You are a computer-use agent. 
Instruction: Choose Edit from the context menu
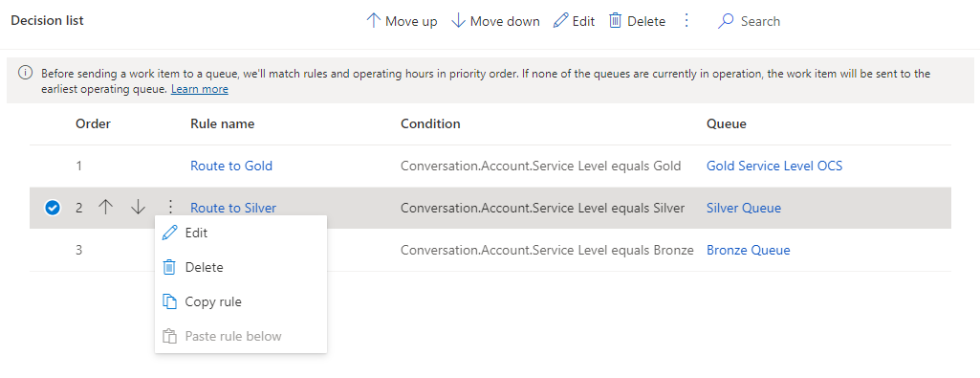[x=241, y=233]
